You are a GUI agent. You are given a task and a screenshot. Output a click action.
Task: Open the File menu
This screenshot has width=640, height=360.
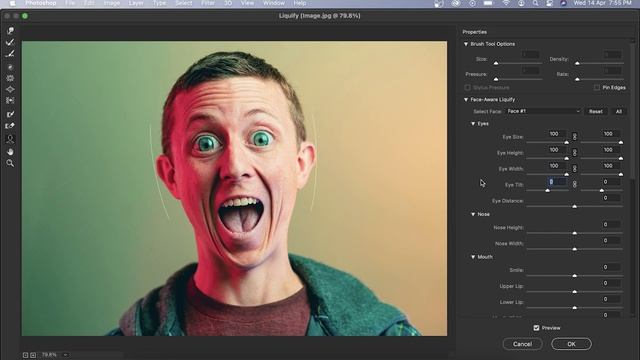(x=70, y=3)
